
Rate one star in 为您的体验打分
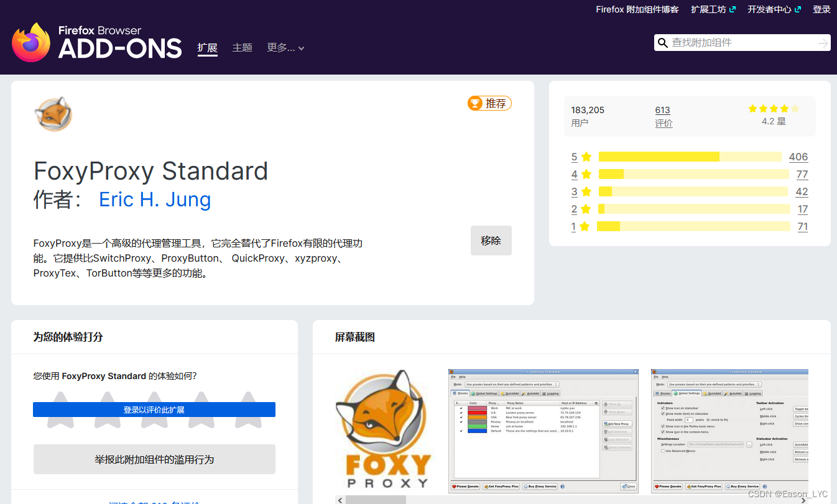coord(60,410)
